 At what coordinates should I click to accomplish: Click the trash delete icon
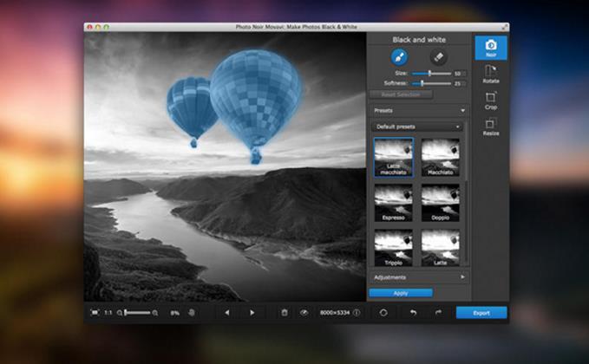pyautogui.click(x=285, y=313)
